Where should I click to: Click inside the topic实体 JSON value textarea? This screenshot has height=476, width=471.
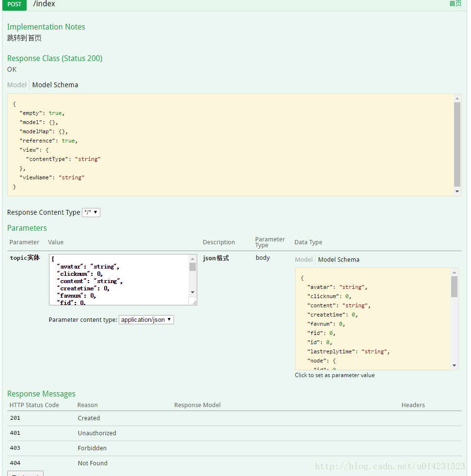pyautogui.click(x=119, y=280)
